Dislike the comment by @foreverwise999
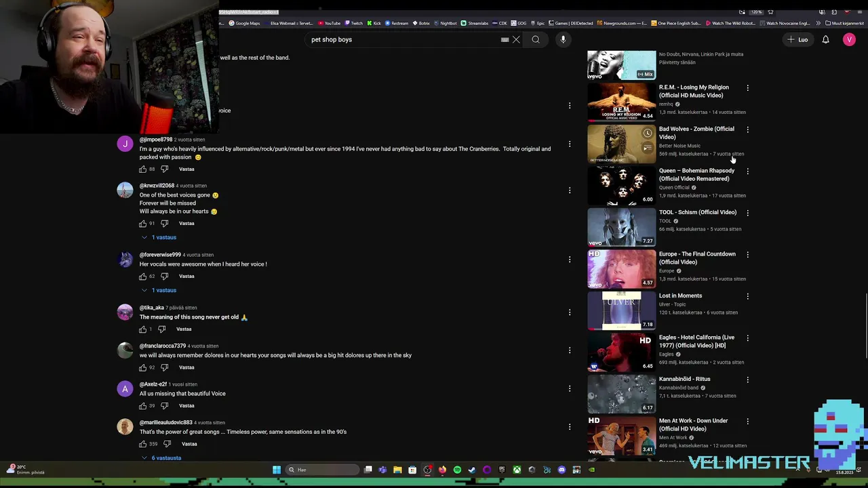This screenshot has width=868, height=488. 164,276
